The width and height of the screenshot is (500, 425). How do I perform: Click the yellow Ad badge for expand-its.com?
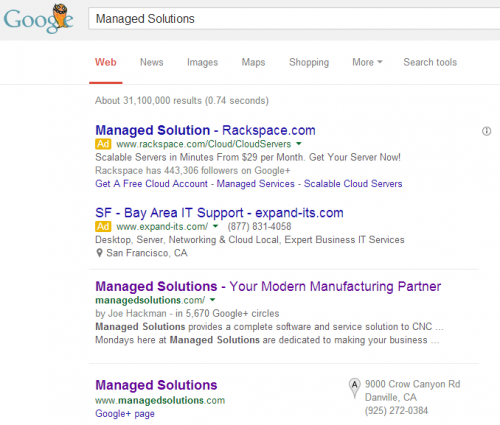click(103, 226)
